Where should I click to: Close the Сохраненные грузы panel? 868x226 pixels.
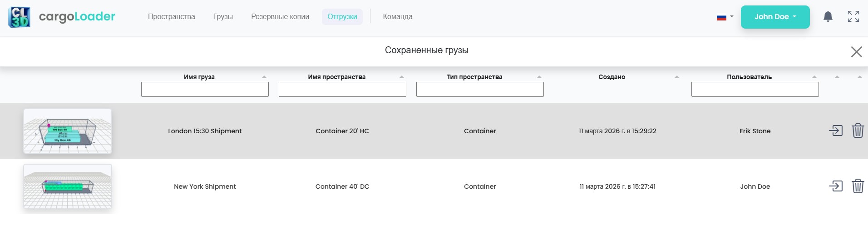[856, 52]
